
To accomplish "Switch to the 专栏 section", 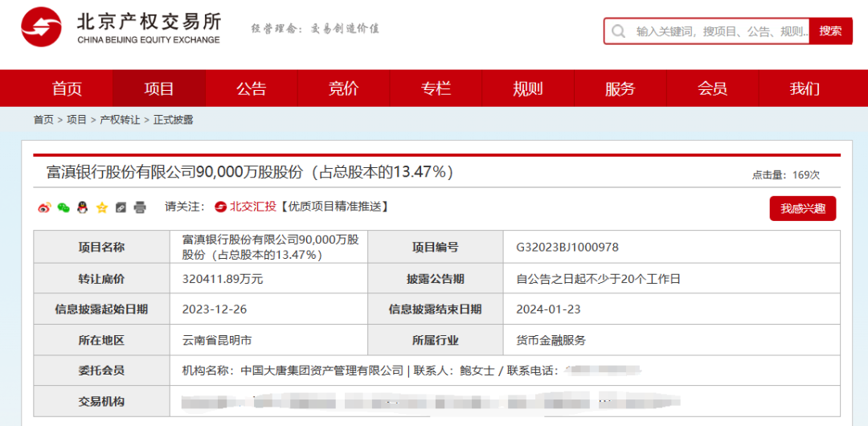I will click(x=436, y=88).
